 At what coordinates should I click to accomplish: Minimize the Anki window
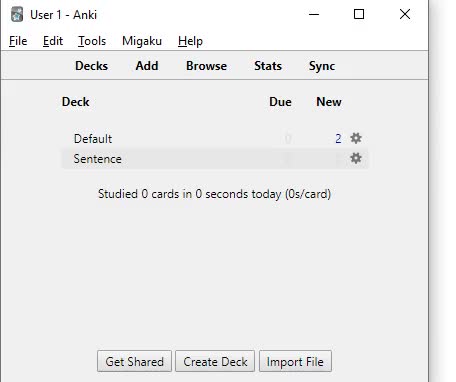[x=314, y=14]
